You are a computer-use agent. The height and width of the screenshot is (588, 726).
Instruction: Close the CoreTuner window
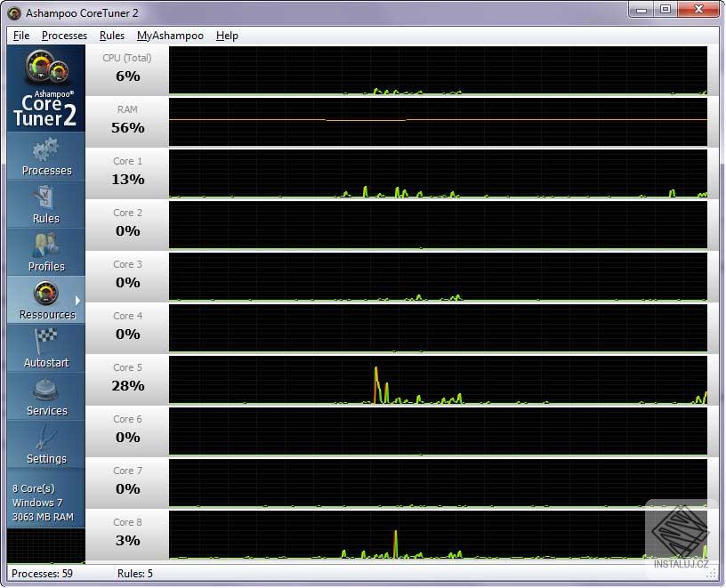tap(698, 9)
